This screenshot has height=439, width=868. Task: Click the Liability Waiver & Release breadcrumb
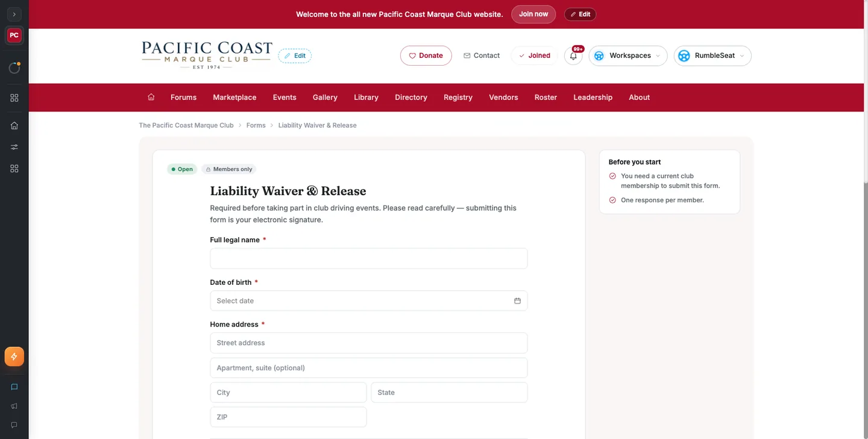pos(318,125)
